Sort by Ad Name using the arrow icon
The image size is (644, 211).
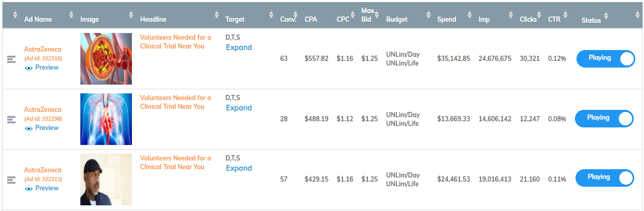pos(71,15)
